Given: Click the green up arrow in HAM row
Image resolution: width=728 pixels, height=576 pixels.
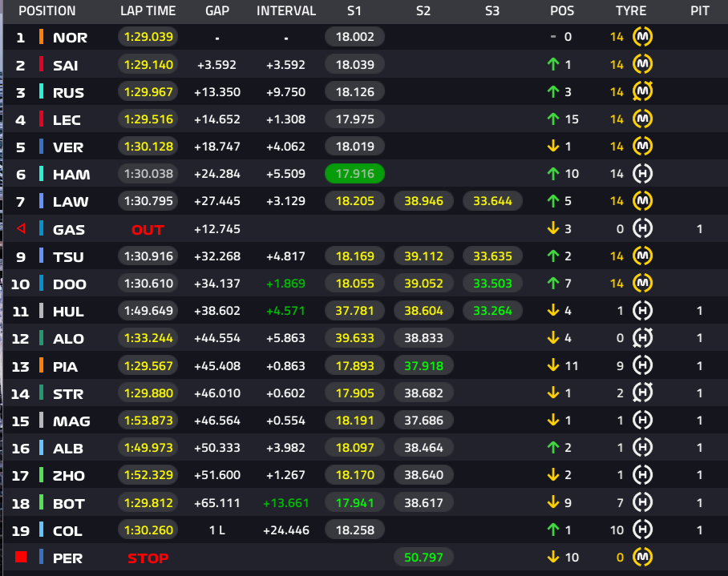Looking at the screenshot, I should coord(553,174).
